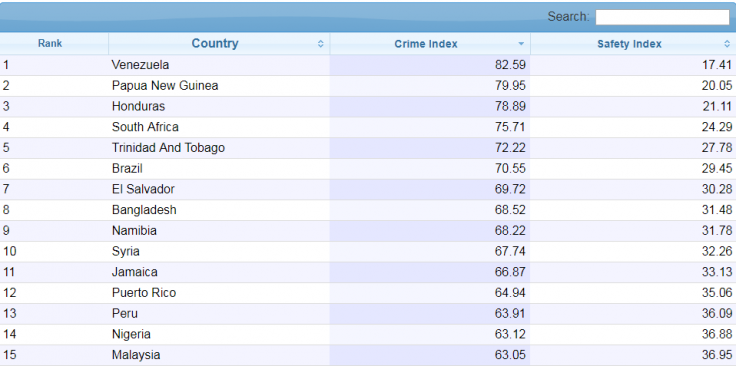Click the Safety Index sort arrows icon

(x=727, y=44)
